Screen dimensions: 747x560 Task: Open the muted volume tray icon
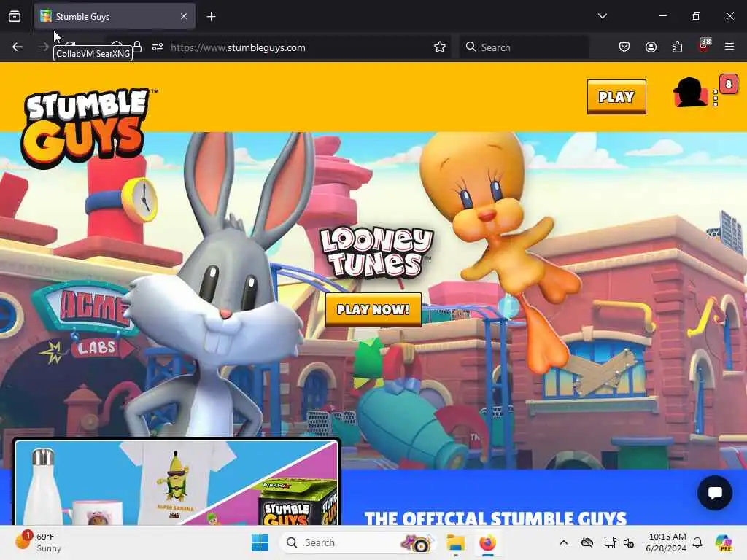(629, 542)
